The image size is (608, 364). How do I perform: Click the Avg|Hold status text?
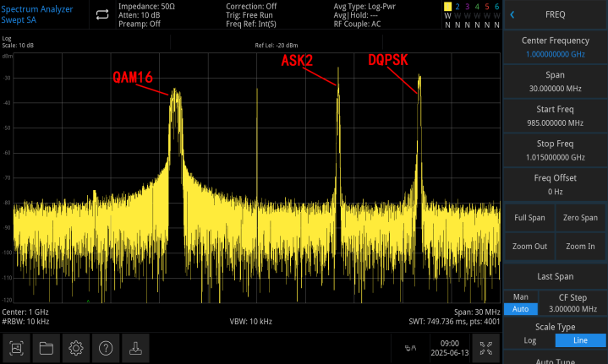pos(355,15)
